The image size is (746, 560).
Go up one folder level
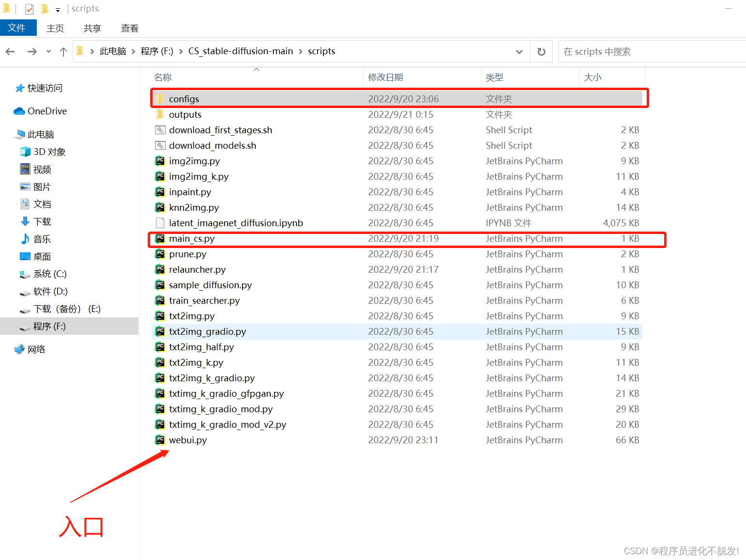click(x=63, y=51)
